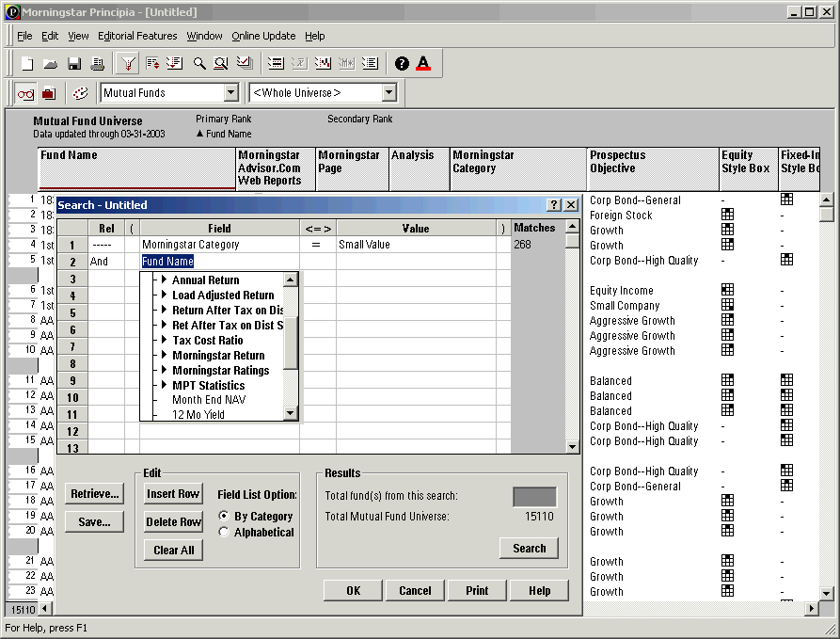Click the Save floppy disk icon
This screenshot has height=639, width=840.
[x=74, y=64]
